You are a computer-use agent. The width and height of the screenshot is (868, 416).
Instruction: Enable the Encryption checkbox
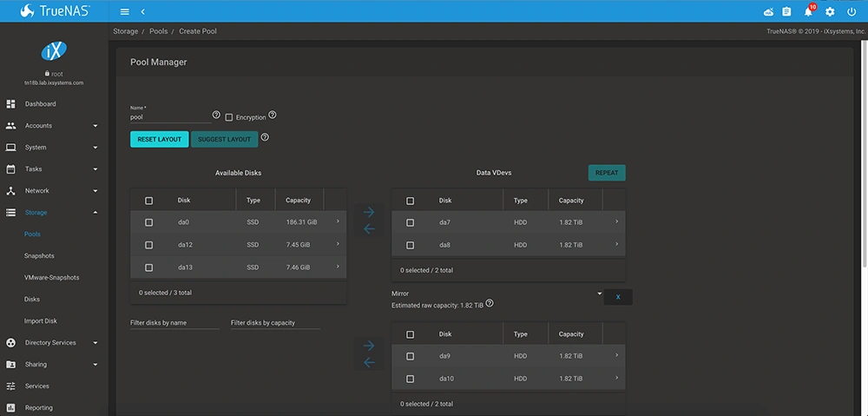(229, 117)
